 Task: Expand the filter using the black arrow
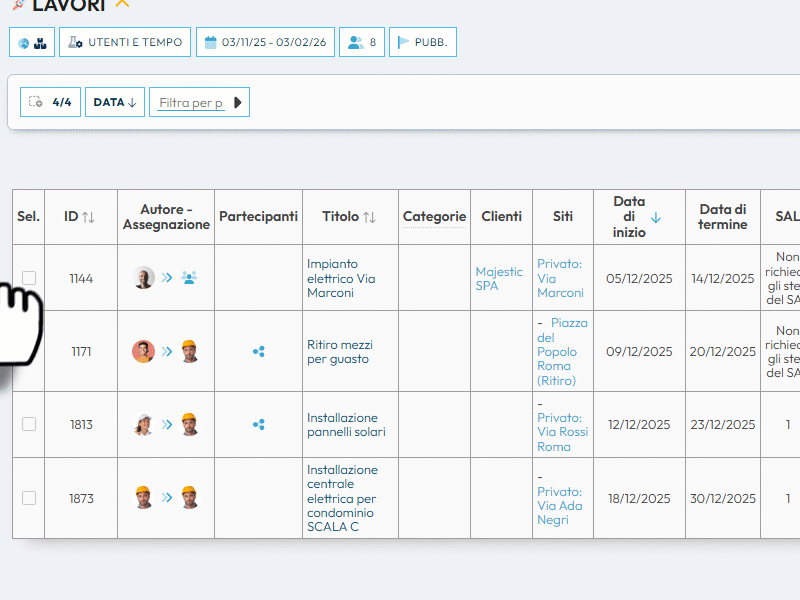(238, 102)
